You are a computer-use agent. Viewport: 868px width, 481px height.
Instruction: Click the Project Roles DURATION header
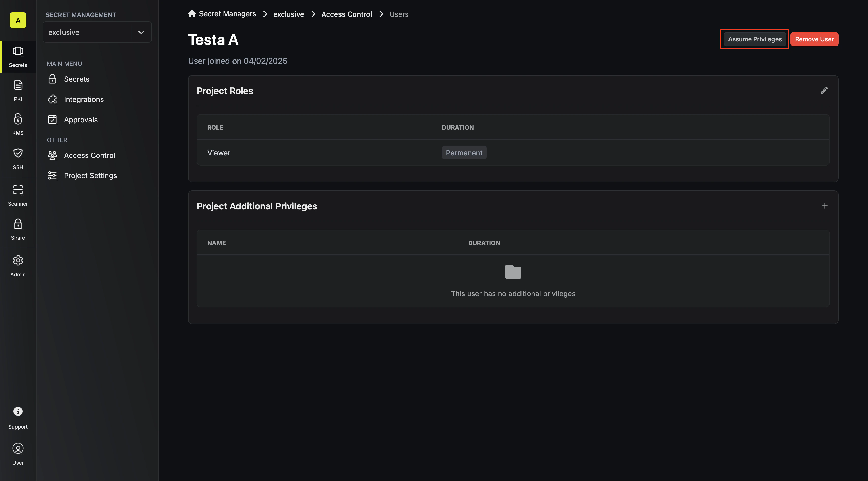click(x=458, y=127)
